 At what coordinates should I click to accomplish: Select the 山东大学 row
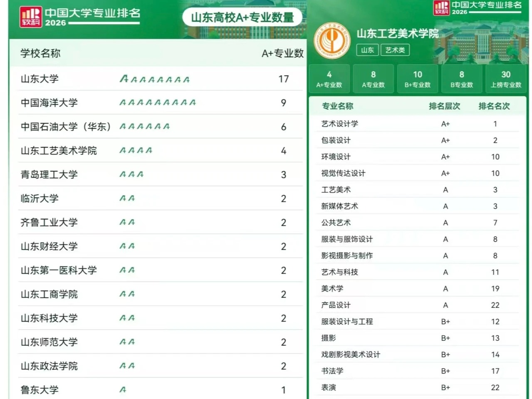point(160,79)
